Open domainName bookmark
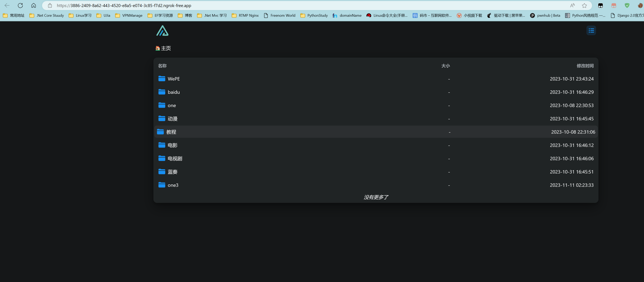Viewport: 644px width, 282px height. [347, 15]
